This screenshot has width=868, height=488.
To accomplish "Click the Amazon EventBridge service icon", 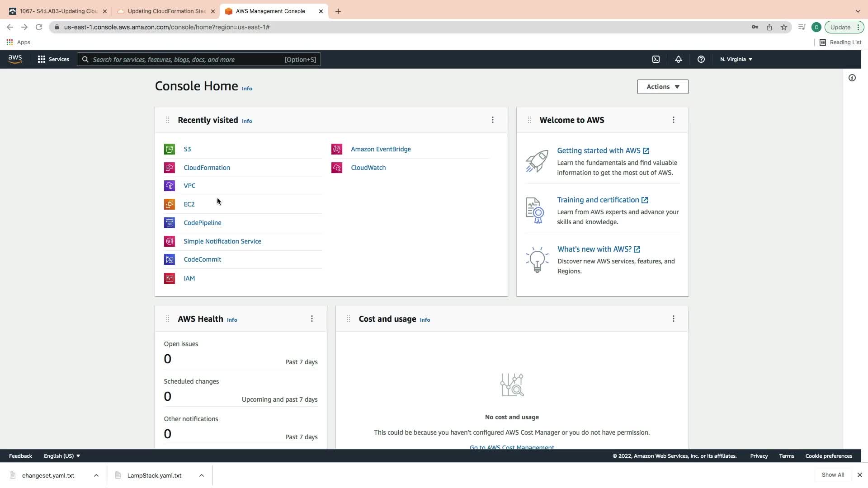I will pyautogui.click(x=337, y=149).
